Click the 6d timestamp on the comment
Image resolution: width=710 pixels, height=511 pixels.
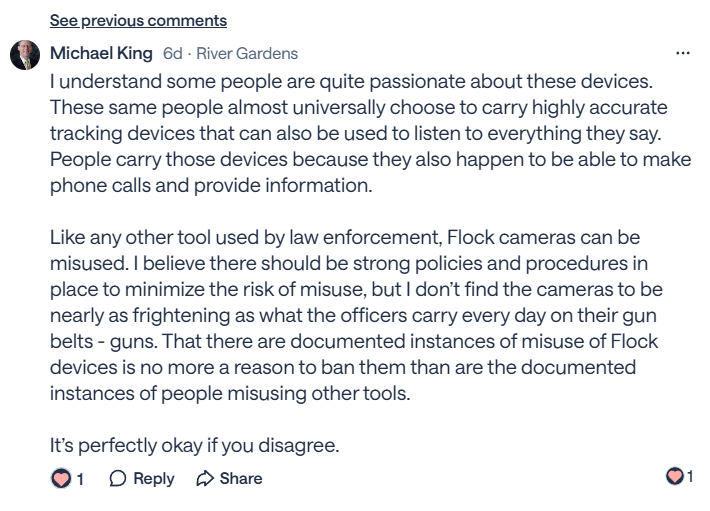pos(172,53)
